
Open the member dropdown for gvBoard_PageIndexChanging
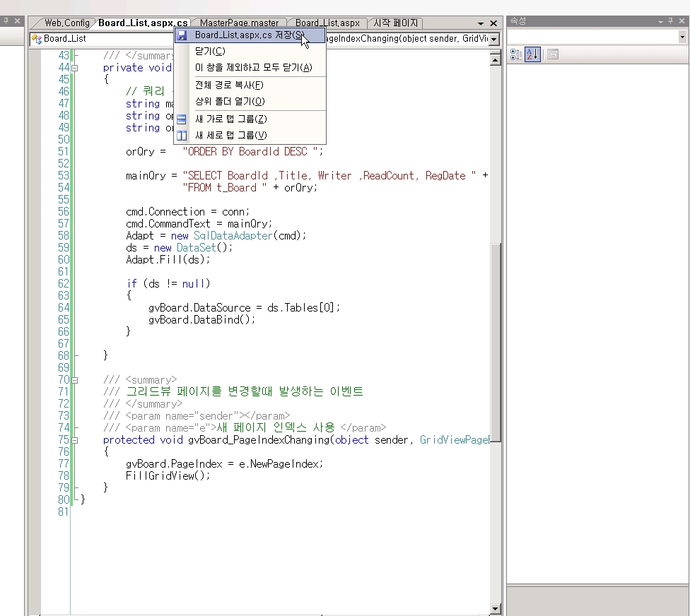tap(494, 39)
